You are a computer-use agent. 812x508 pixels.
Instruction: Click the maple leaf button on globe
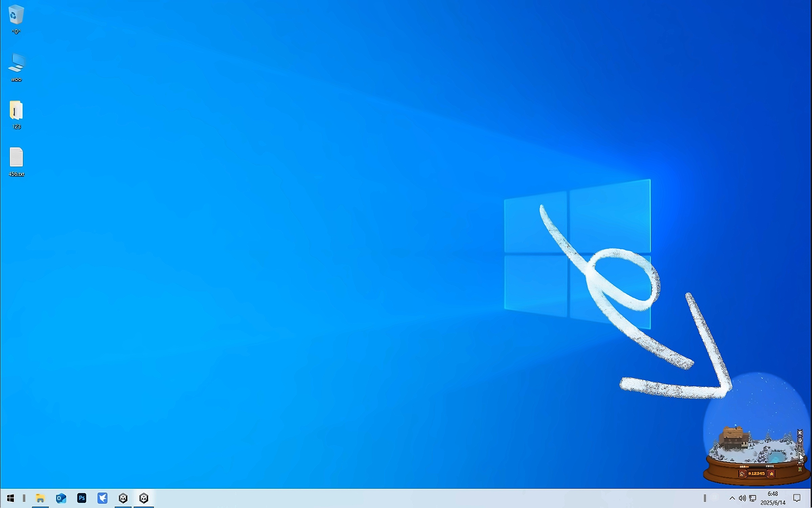pos(771,474)
